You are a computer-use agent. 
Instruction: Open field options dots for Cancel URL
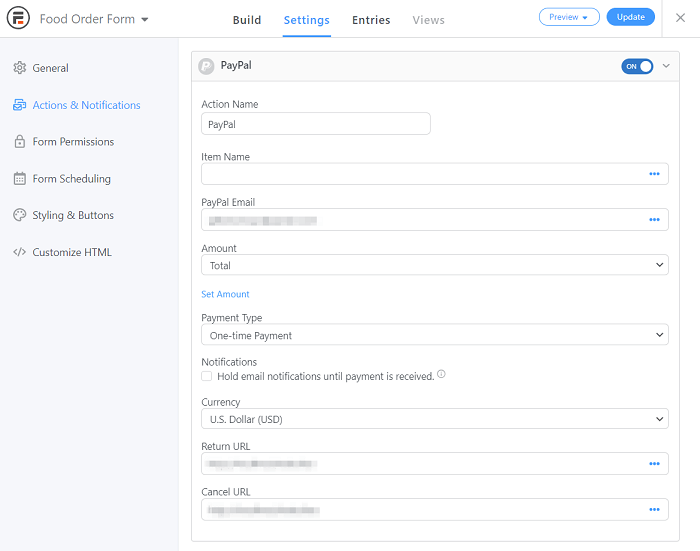click(654, 509)
